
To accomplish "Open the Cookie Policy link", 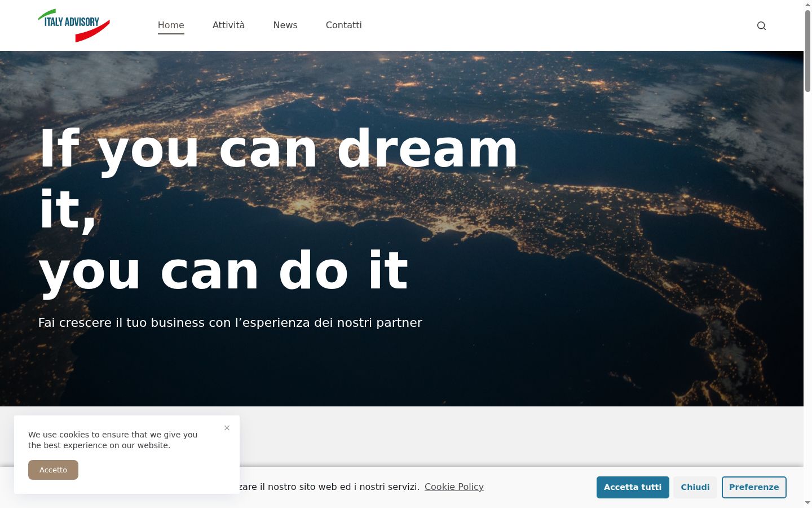I will click(x=454, y=487).
